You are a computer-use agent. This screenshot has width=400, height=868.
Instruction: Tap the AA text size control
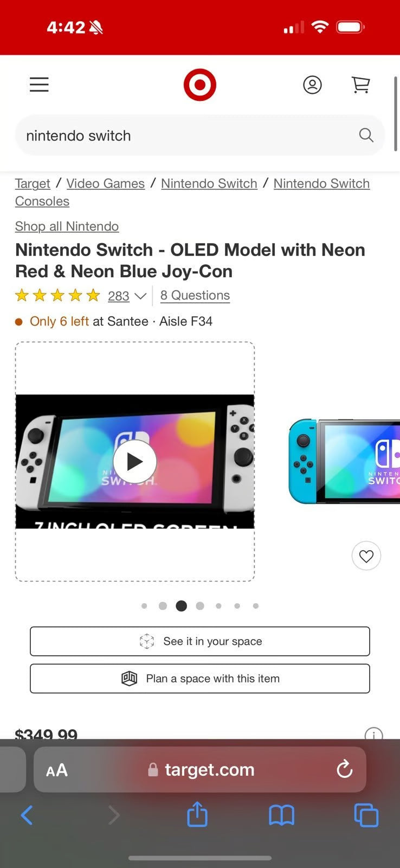(56, 769)
